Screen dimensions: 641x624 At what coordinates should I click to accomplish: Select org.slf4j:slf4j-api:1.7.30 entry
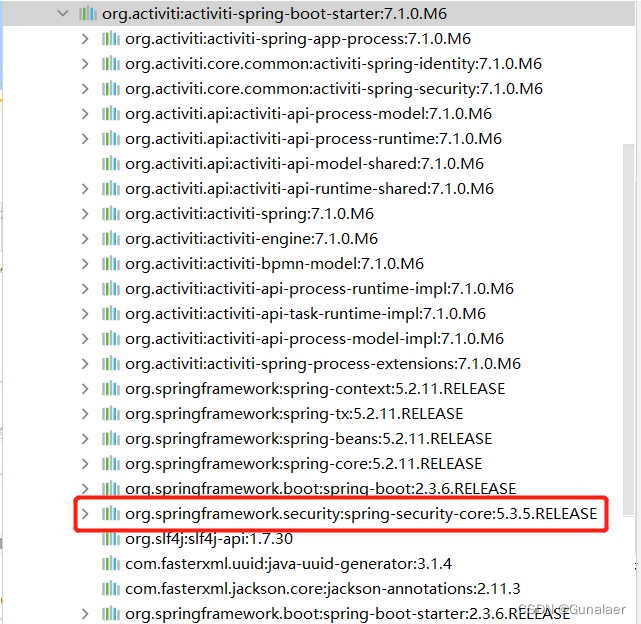(209, 539)
